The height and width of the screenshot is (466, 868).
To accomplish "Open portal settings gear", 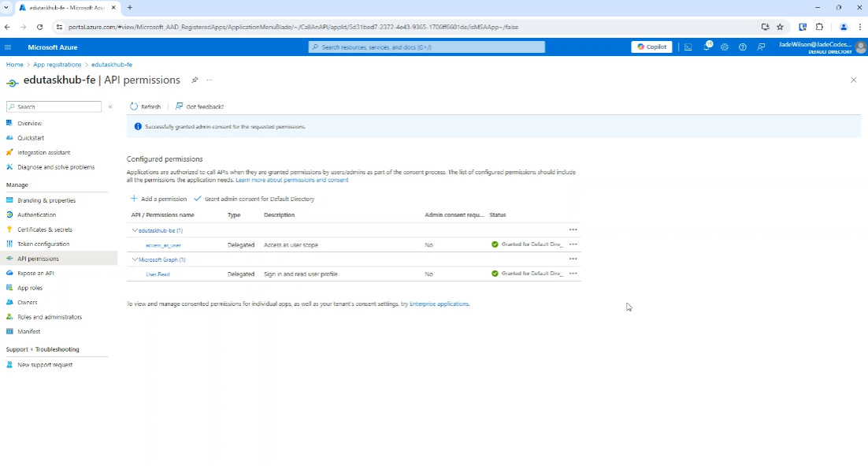I will [725, 47].
